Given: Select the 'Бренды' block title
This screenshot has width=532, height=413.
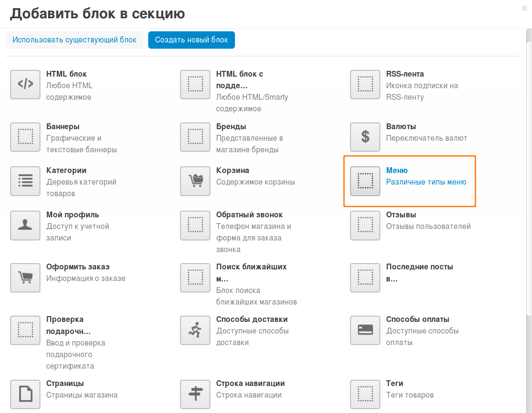Looking at the screenshot, I should point(231,127).
